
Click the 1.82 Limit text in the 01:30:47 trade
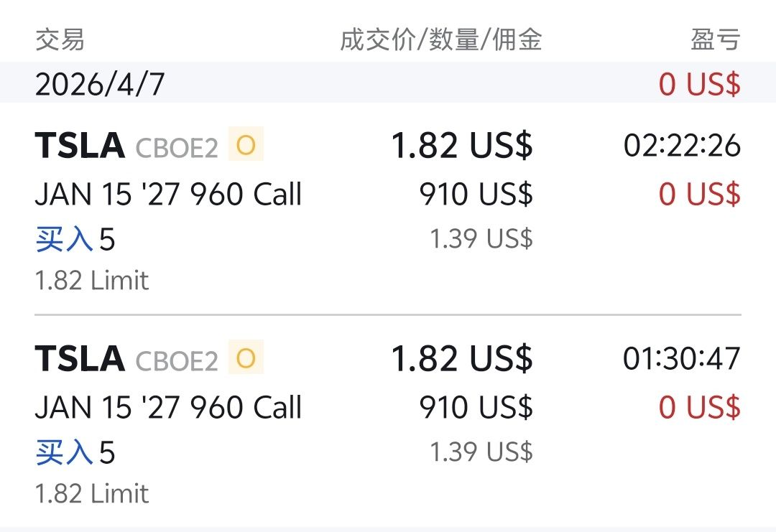click(92, 493)
